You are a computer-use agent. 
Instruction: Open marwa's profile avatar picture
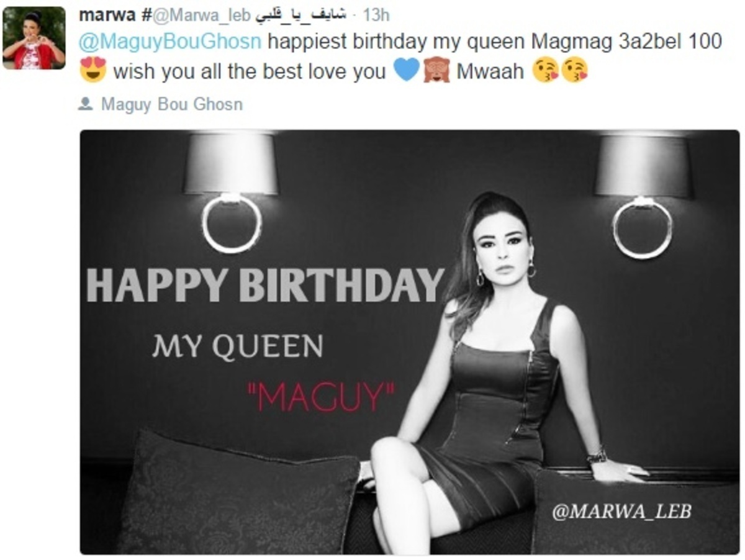pyautogui.click(x=34, y=37)
